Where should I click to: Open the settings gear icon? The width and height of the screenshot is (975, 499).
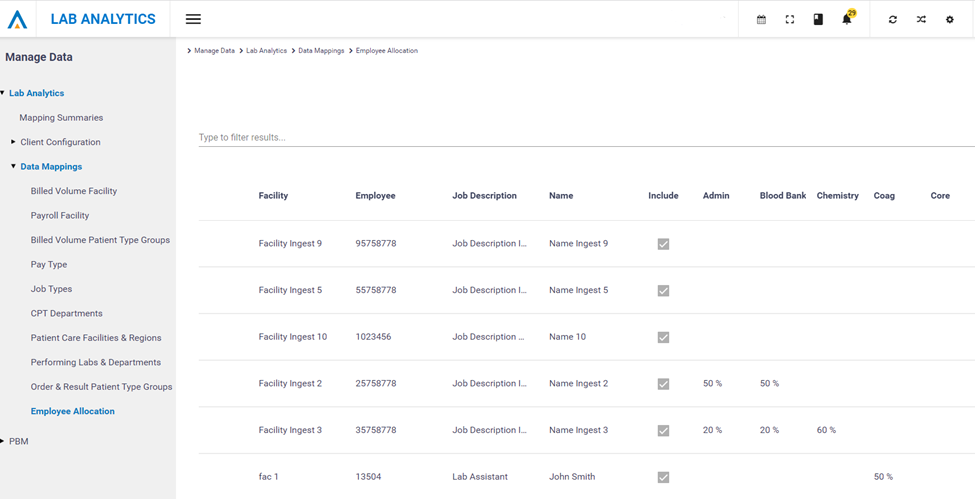coord(950,19)
